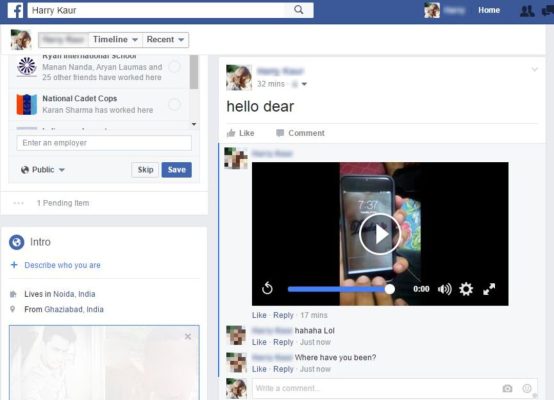Open the post privacy dropdown beside 32 mins
The image size is (554, 400).
[x=299, y=84]
